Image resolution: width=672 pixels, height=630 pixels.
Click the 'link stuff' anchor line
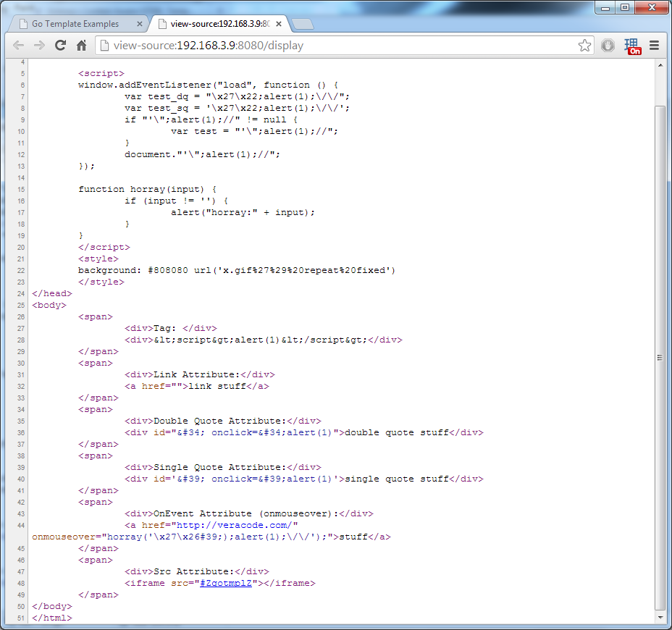pyautogui.click(x=197, y=386)
